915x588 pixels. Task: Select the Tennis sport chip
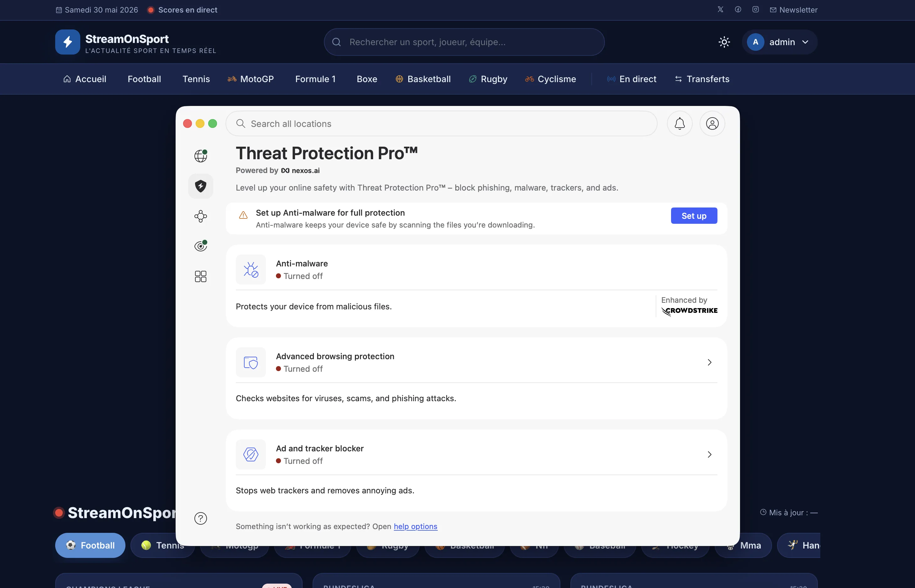(163, 545)
